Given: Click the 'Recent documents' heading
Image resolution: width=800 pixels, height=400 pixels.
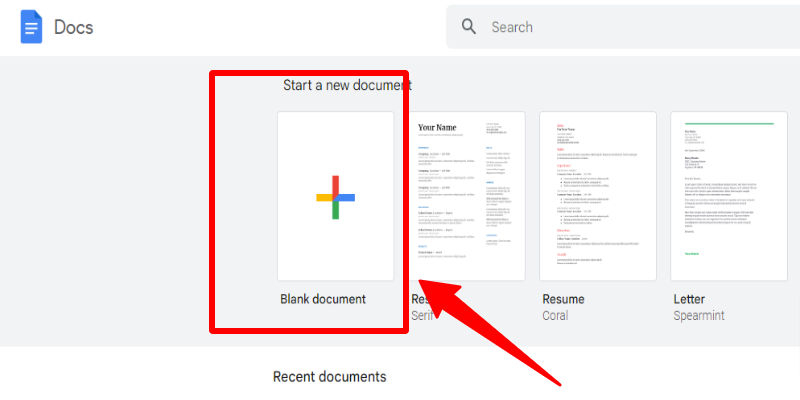Looking at the screenshot, I should coord(330,377).
